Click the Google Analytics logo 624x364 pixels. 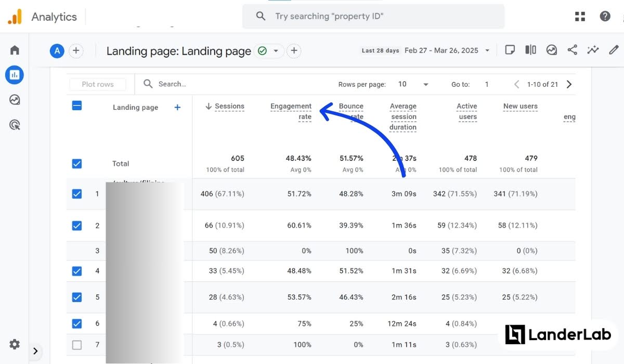click(x=15, y=17)
